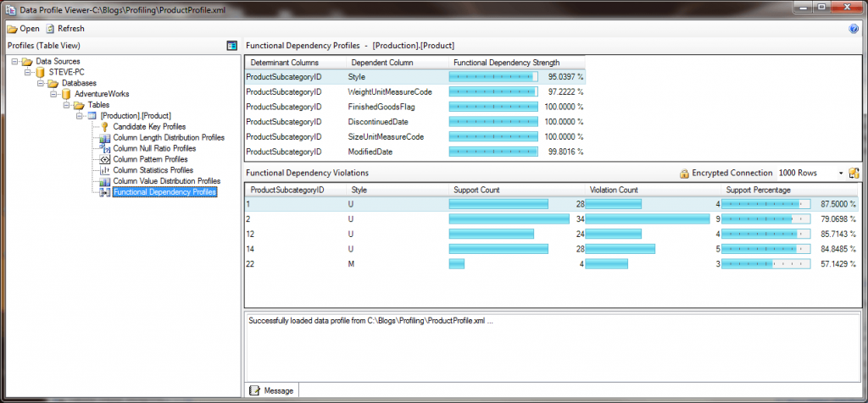The image size is (868, 403).
Task: Select Column Pattern Profiles
Action: click(151, 159)
